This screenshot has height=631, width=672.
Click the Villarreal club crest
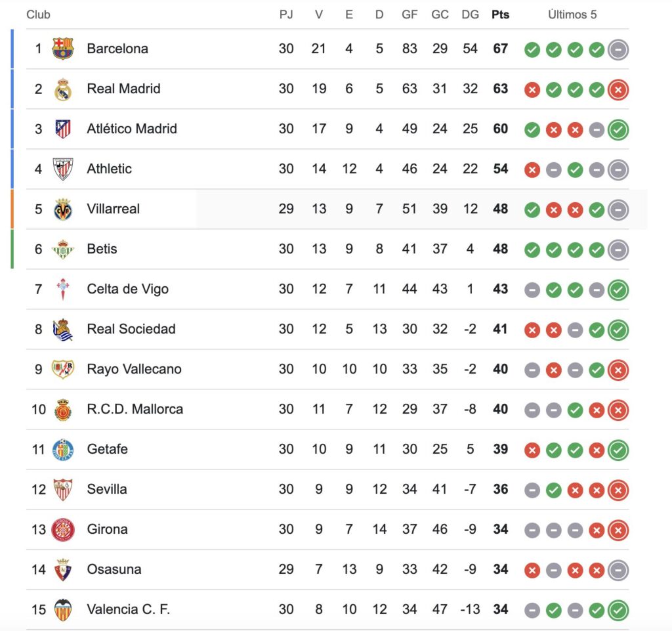[63, 209]
